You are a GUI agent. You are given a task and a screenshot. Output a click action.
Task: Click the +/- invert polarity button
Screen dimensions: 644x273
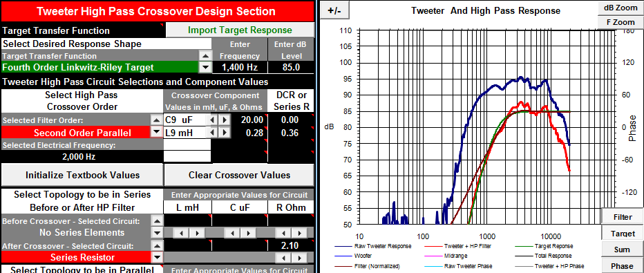coord(334,11)
